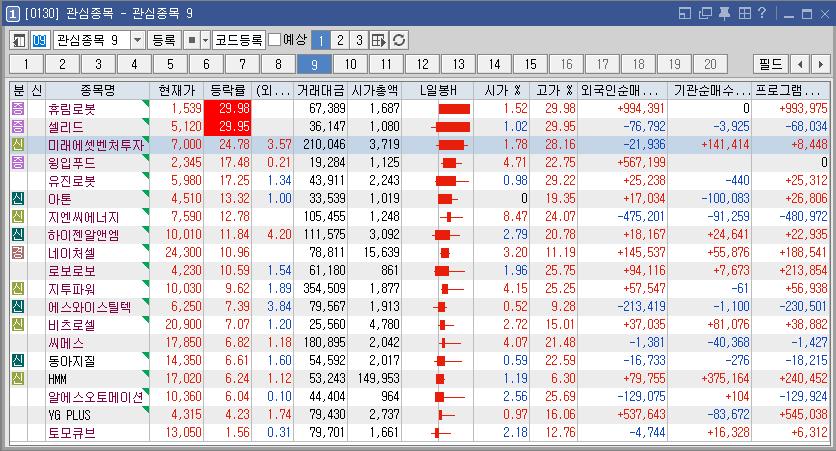The width and height of the screenshot is (836, 451).
Task: Click the 증 badge on the 셀리드 row
Action: [18, 127]
